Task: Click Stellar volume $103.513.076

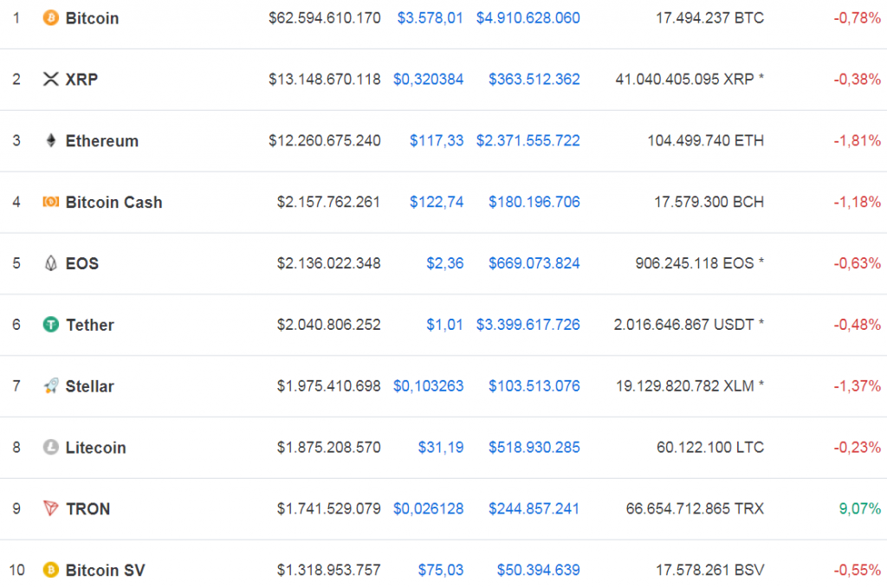Action: coord(534,386)
